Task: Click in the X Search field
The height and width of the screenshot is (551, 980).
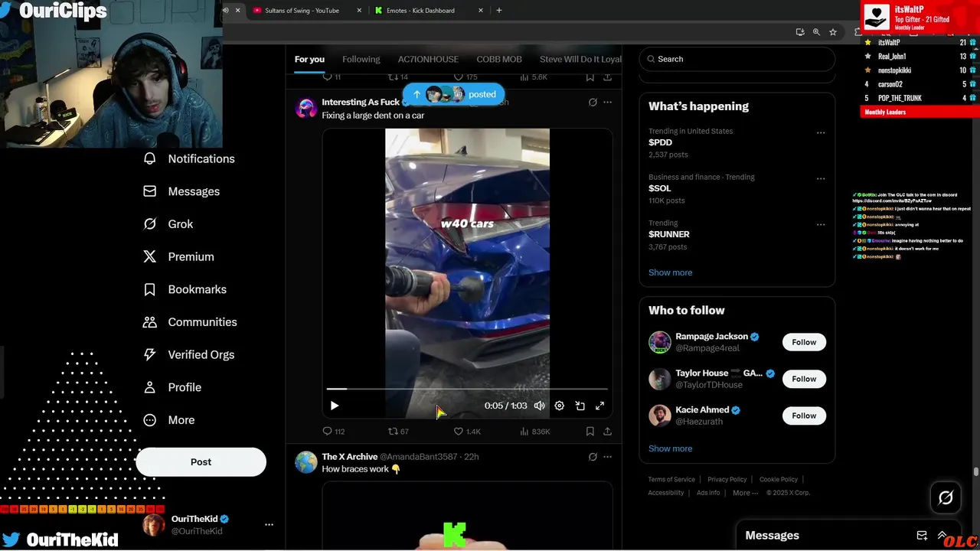Action: click(x=737, y=59)
